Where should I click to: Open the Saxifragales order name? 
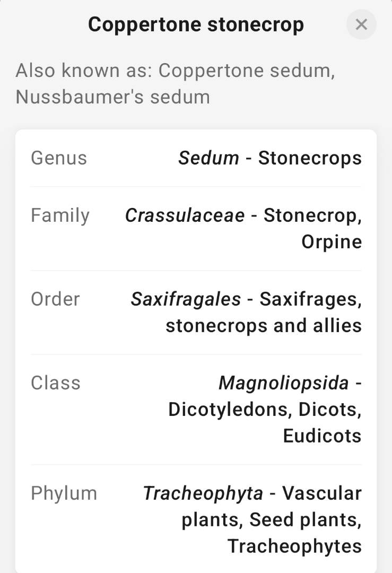click(x=186, y=299)
